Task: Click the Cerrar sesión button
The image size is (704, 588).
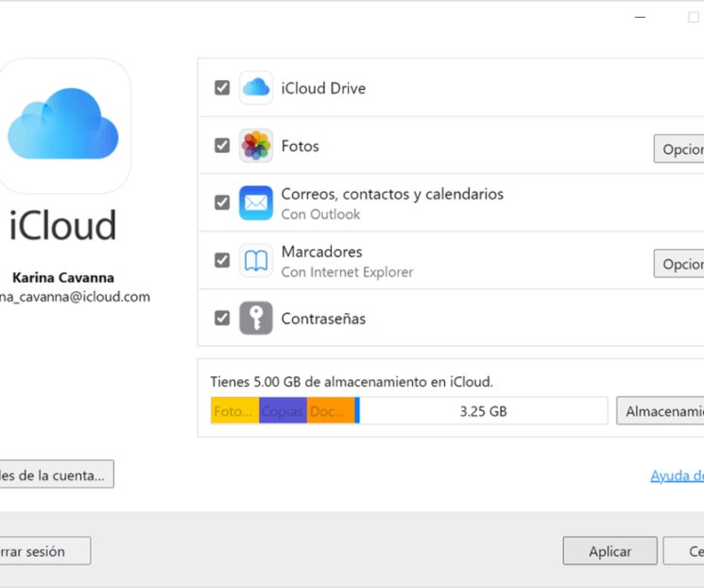Action: (45, 551)
